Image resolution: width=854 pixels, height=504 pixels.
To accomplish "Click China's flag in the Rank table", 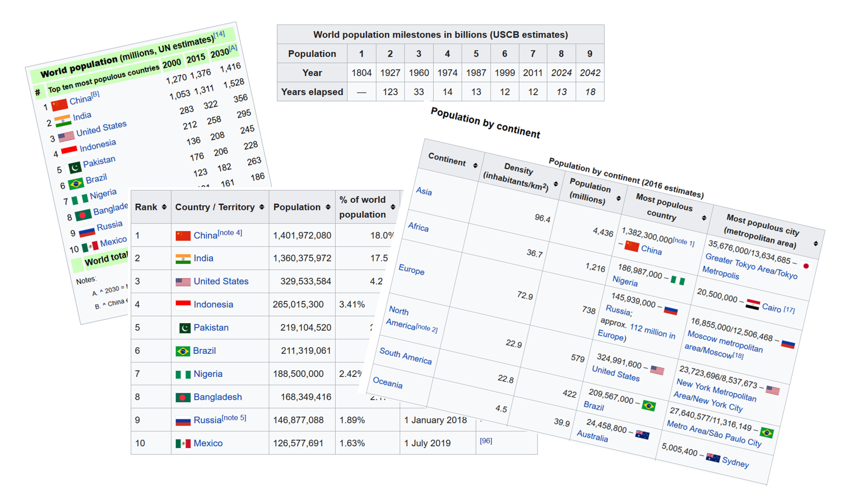I will click(183, 236).
